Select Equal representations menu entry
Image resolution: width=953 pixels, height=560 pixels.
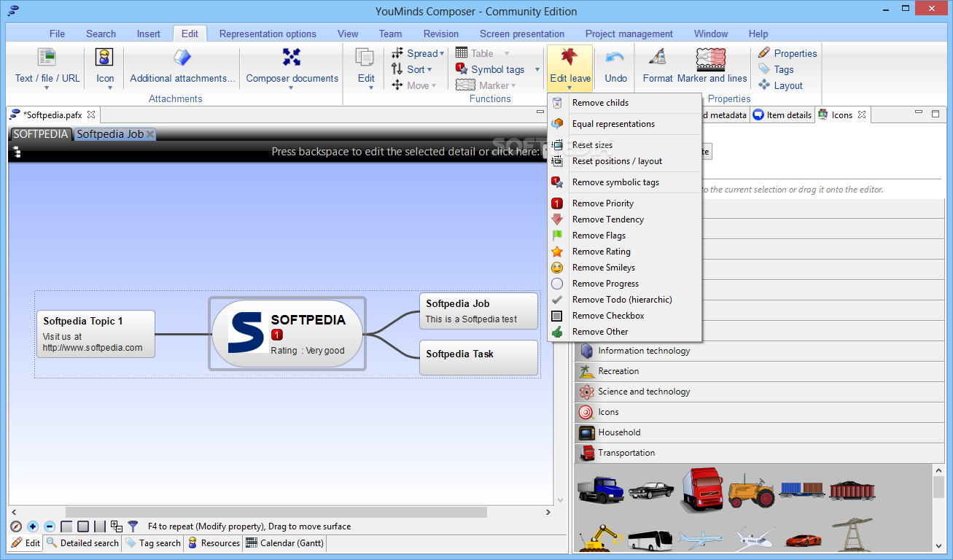[624, 124]
